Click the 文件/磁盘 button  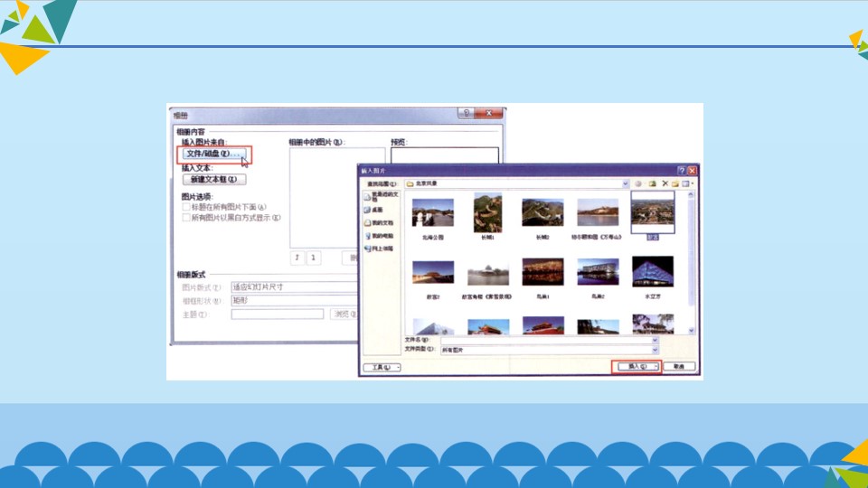[213, 154]
